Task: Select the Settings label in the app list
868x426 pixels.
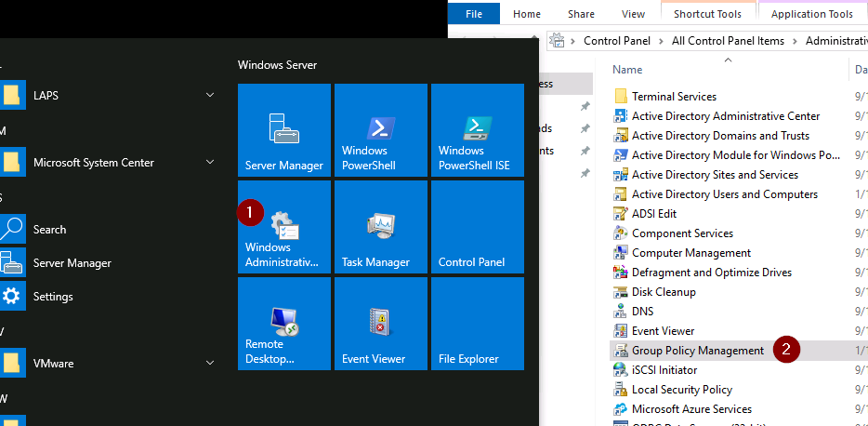Action: (53, 297)
